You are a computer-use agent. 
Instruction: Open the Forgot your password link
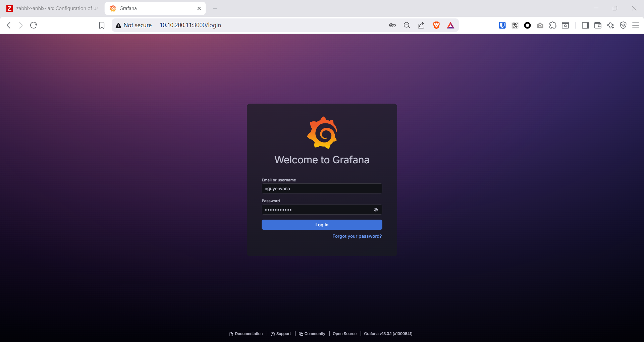point(357,236)
